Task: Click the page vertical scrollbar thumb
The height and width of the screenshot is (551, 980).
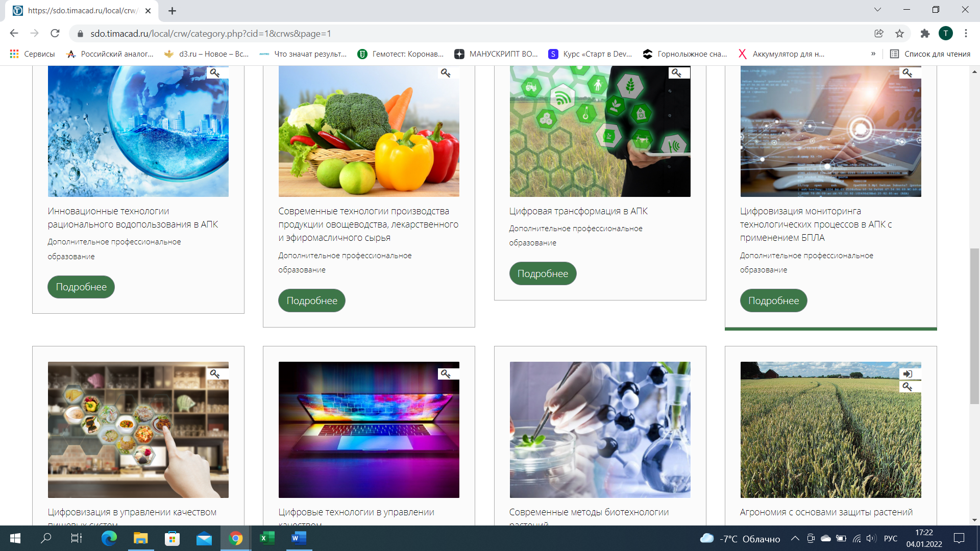Action: [974, 327]
